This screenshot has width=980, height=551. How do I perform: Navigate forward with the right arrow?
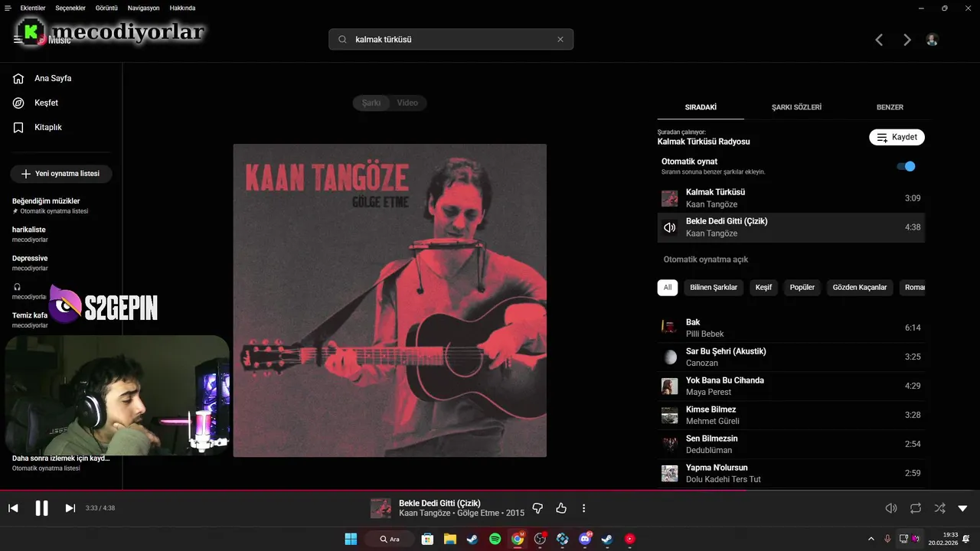[x=907, y=40]
